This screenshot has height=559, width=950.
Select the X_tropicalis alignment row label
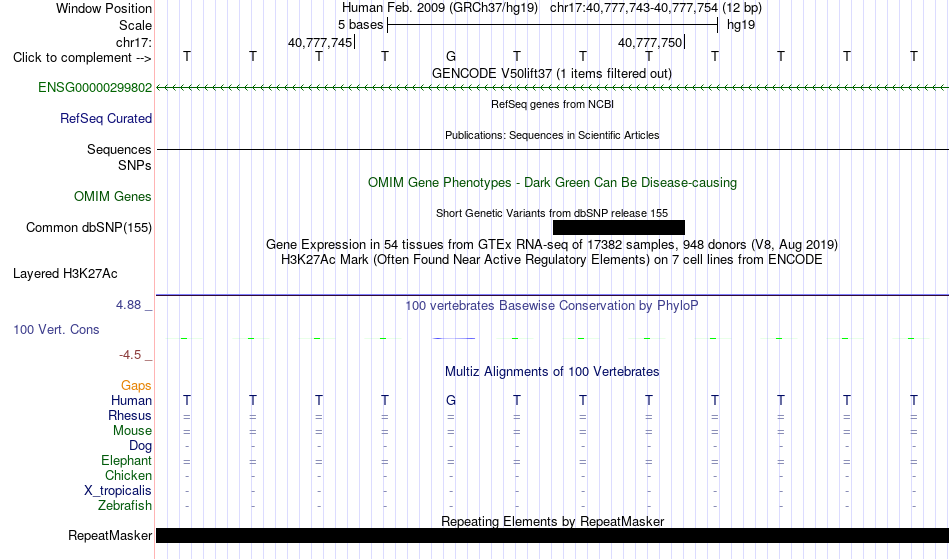118,491
